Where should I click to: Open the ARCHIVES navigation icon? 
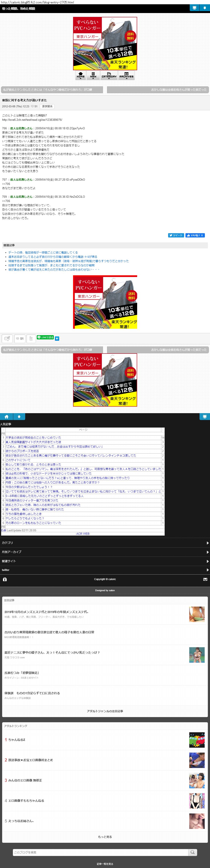coord(126,75)
